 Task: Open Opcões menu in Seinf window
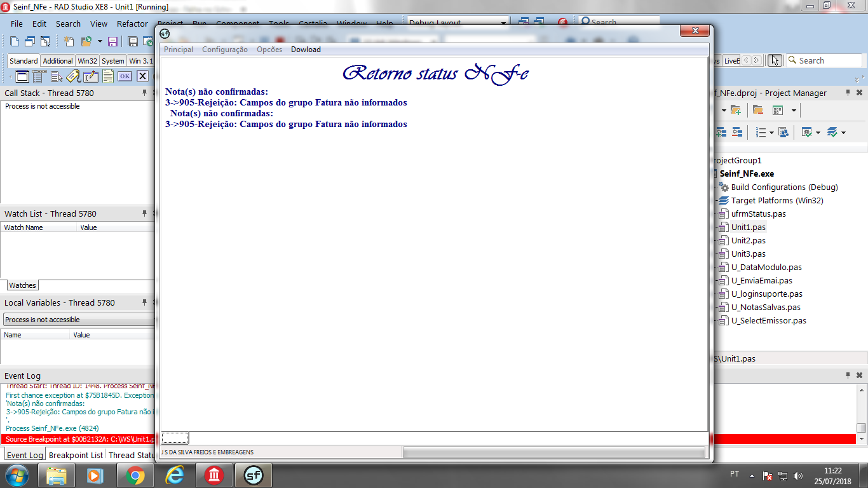(269, 50)
